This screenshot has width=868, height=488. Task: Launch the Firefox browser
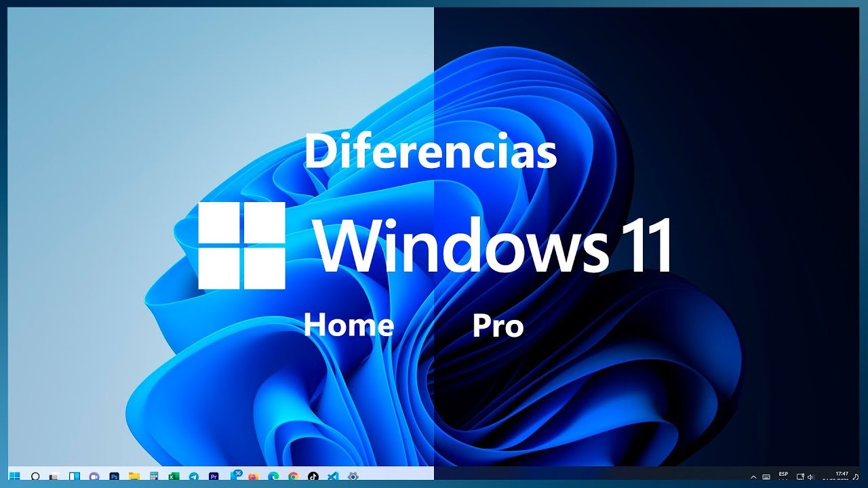tap(252, 476)
